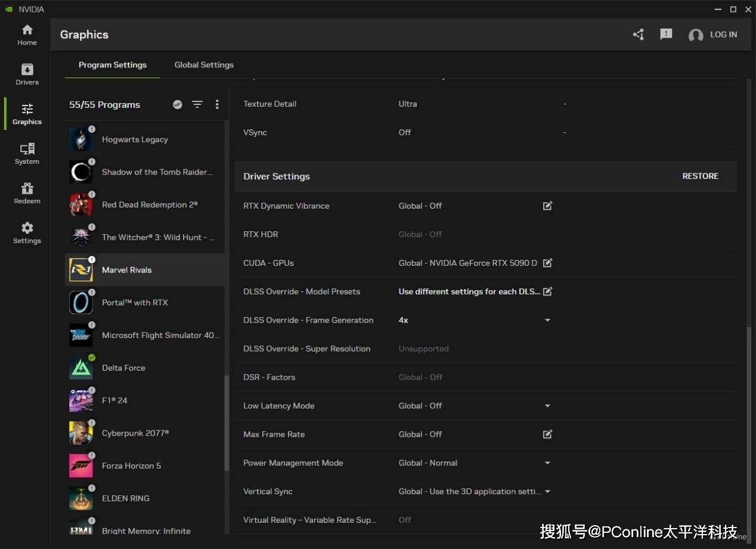Select The Witcher 3: Wild Hunt
This screenshot has width=756, height=549.
click(x=145, y=237)
